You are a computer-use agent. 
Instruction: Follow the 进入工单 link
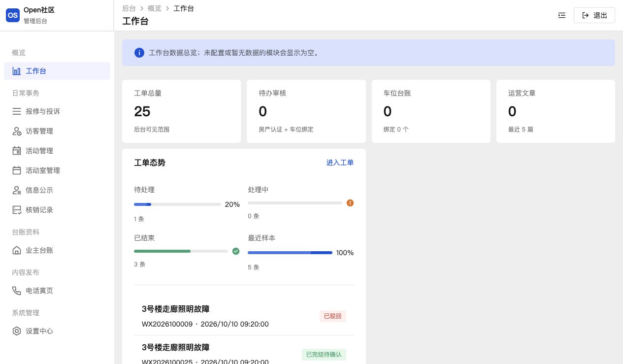(340, 163)
